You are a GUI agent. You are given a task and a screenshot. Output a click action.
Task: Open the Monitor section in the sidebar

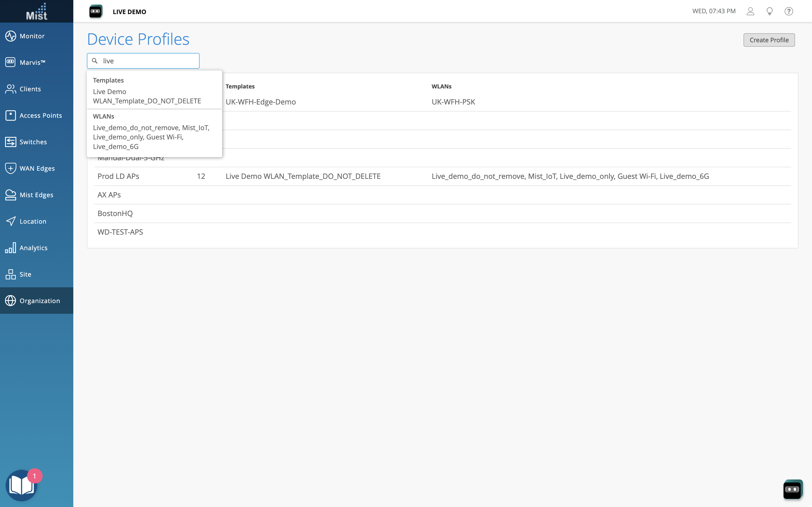coord(32,36)
